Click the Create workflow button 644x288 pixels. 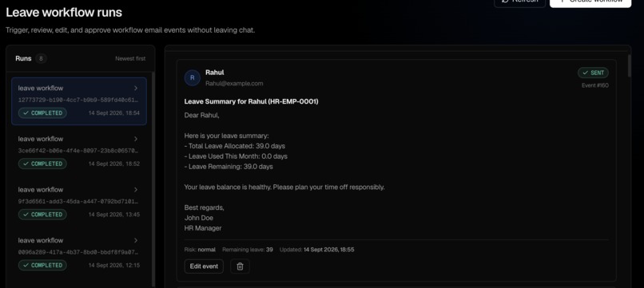click(x=590, y=2)
